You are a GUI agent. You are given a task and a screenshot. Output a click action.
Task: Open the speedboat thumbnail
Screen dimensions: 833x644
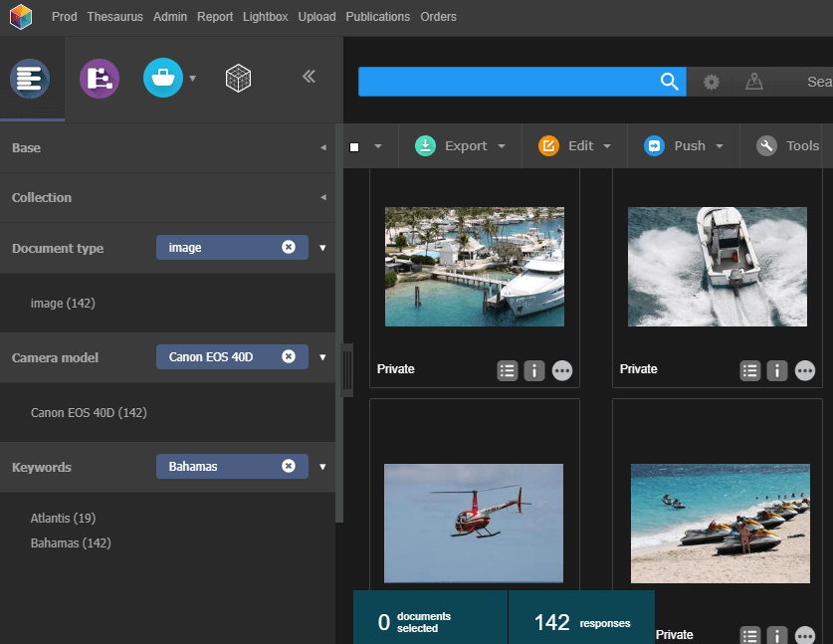(718, 267)
